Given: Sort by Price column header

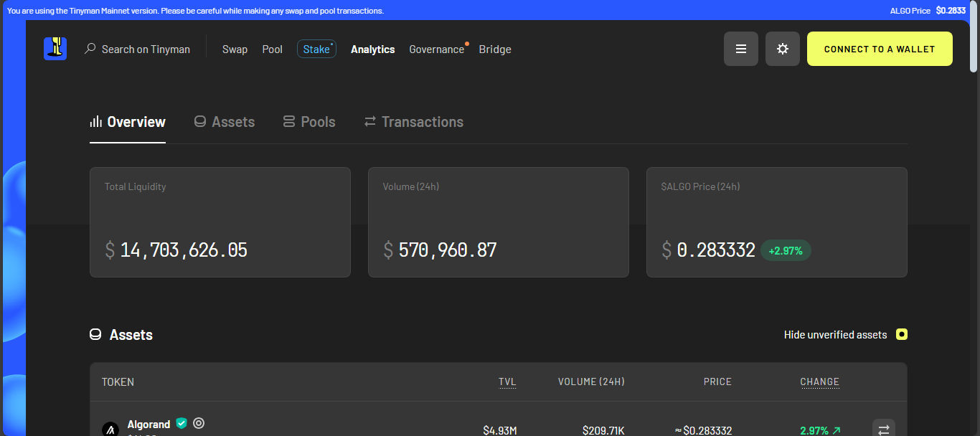Looking at the screenshot, I should (x=717, y=382).
